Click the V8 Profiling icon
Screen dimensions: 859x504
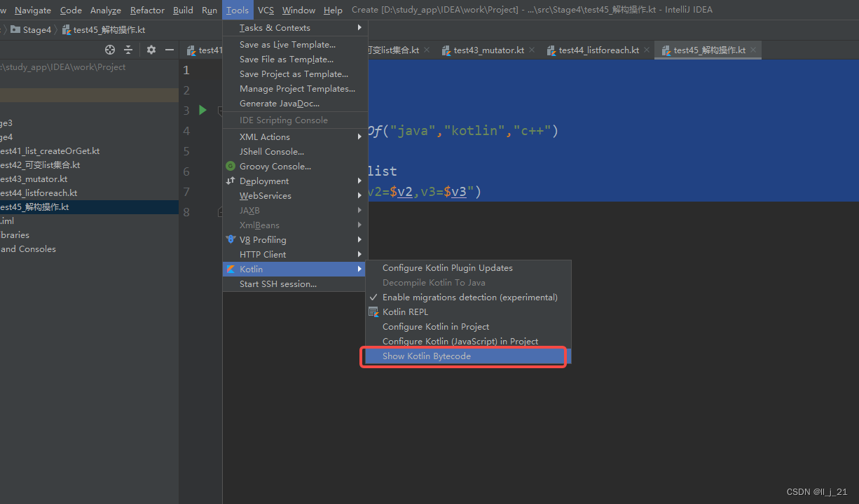(231, 239)
